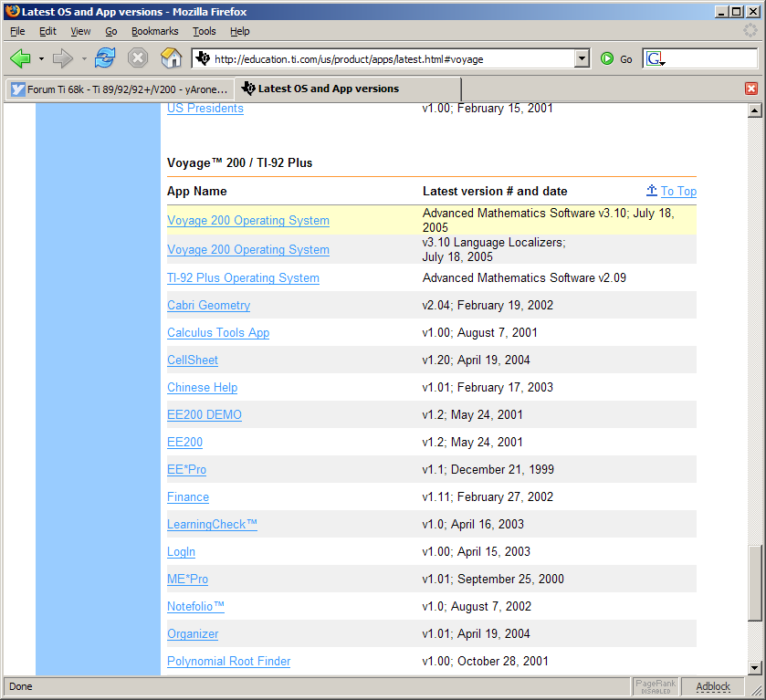
Task: Open the EE*Pro link
Action: 186,469
